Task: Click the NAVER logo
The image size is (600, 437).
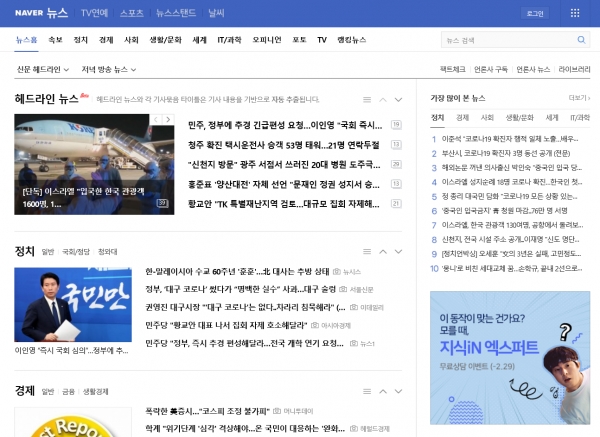Action: [x=29, y=13]
